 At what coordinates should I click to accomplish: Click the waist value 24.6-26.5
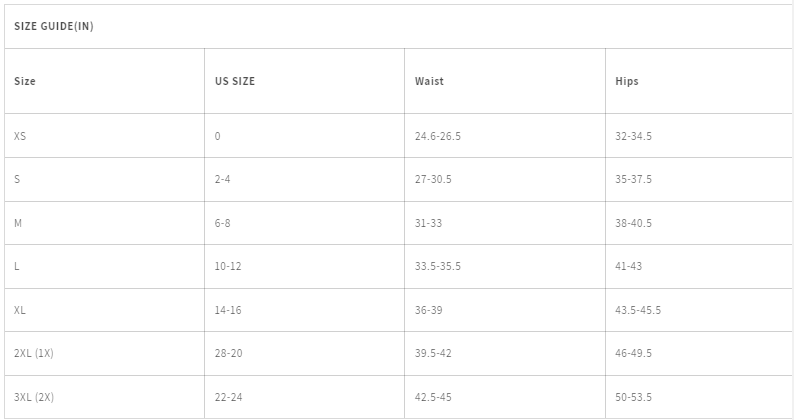tap(438, 136)
